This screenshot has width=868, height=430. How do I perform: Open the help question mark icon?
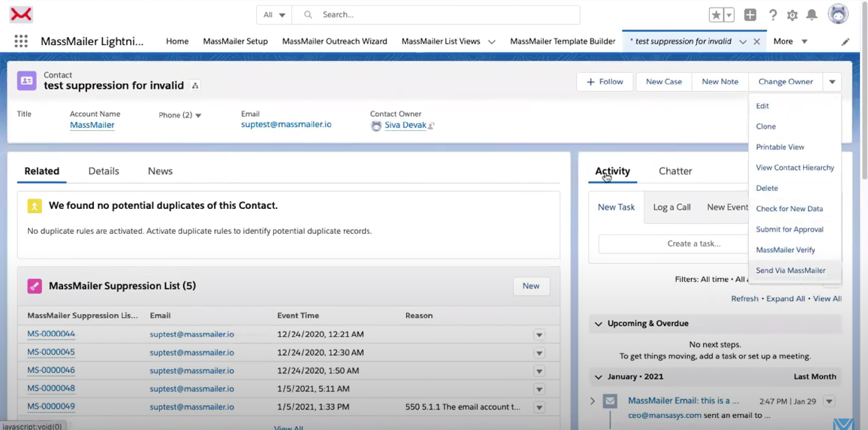point(772,15)
